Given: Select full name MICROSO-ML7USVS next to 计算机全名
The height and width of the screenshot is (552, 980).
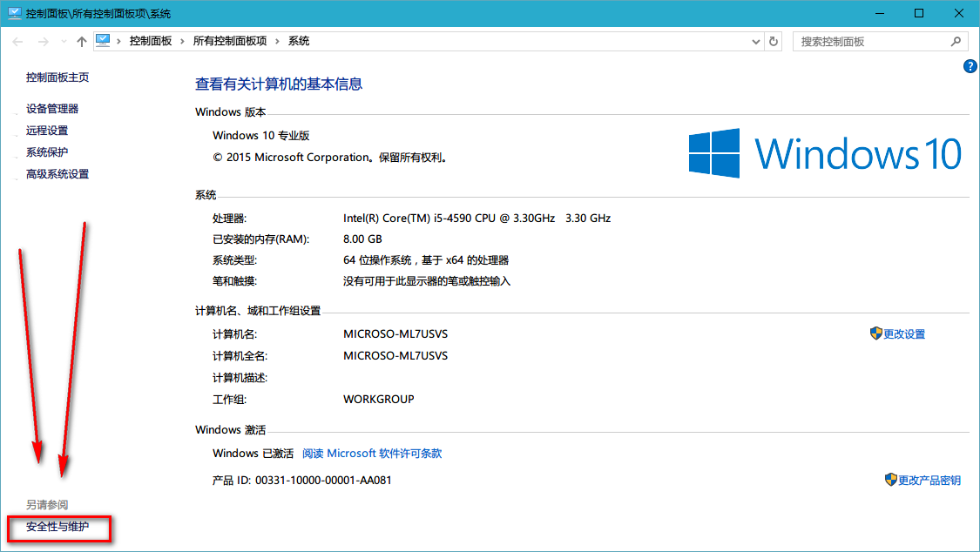Looking at the screenshot, I should [395, 356].
